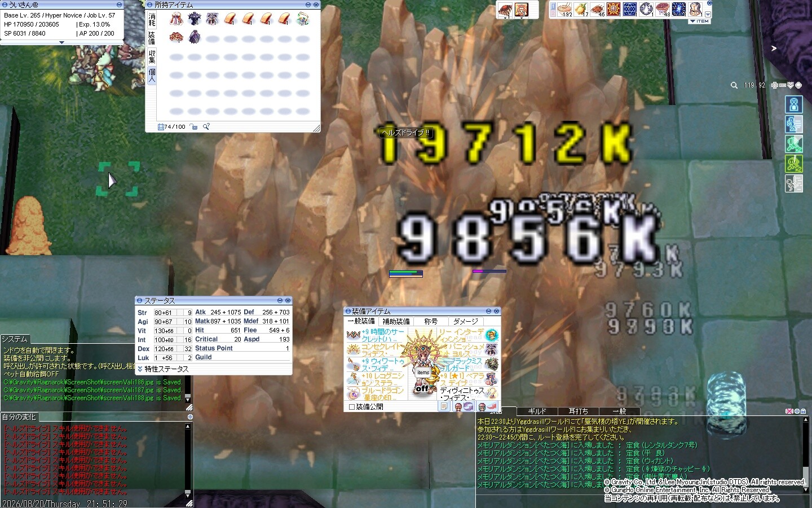Toggle costume display off button on character
This screenshot has height=508, width=812.
tap(422, 389)
